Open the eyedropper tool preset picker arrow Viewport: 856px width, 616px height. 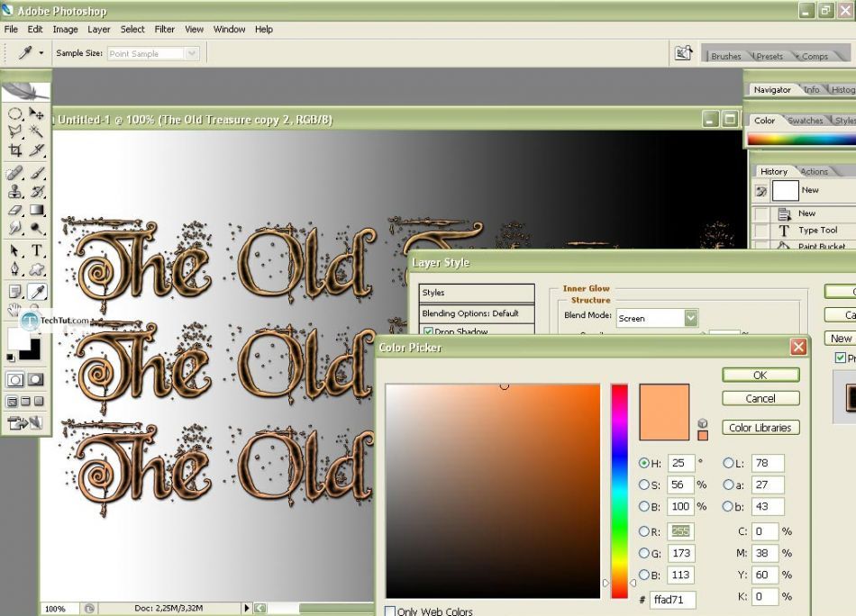[41, 54]
